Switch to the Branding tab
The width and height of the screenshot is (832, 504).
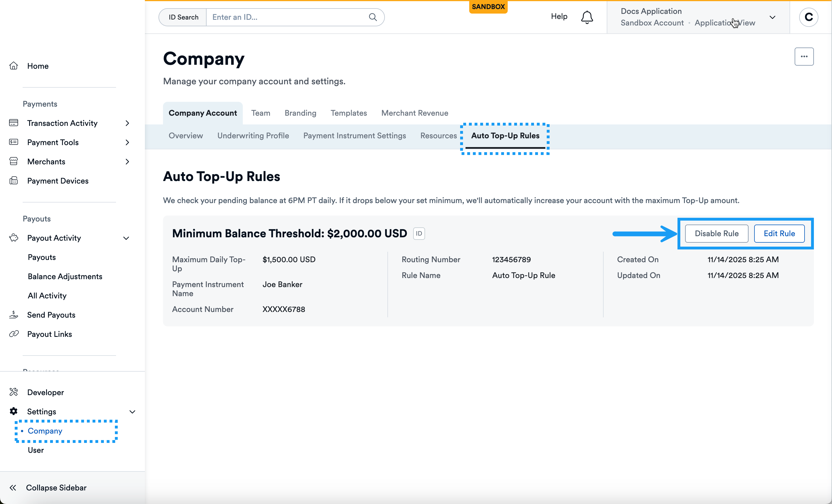tap(300, 113)
